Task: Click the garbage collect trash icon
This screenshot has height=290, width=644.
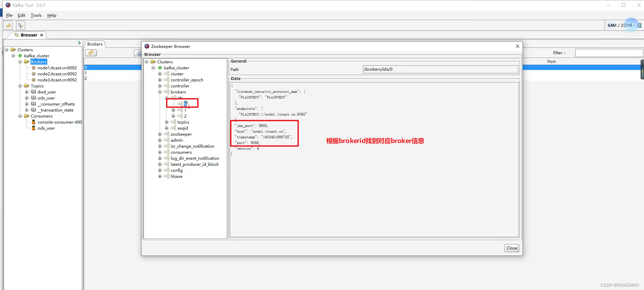Action: tap(640, 25)
